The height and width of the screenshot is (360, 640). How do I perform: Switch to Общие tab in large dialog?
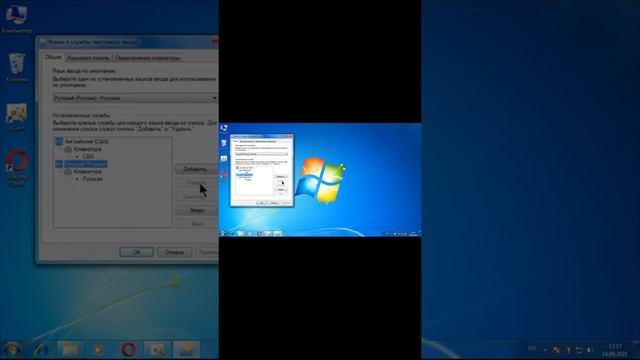53,57
